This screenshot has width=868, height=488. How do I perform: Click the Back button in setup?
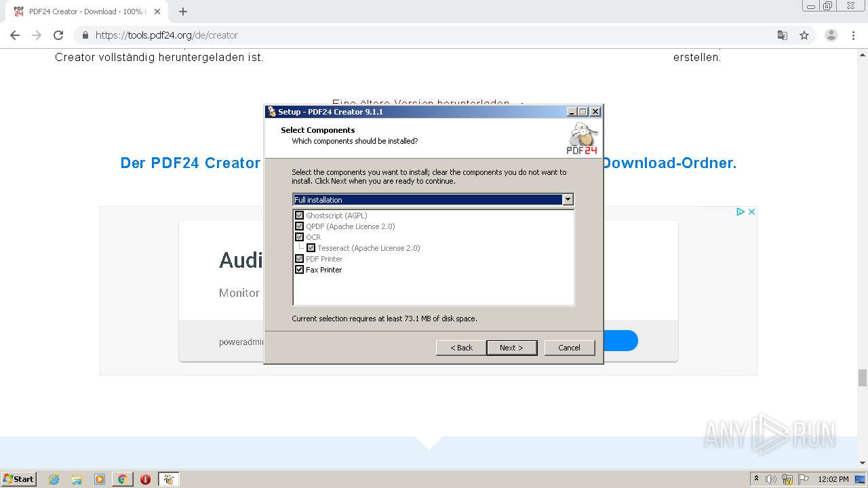pyautogui.click(x=461, y=348)
